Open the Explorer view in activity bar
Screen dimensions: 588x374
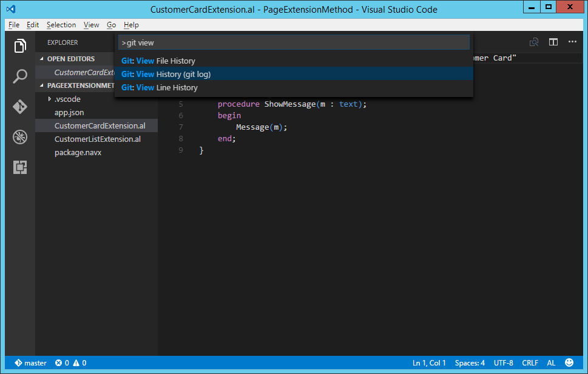pyautogui.click(x=20, y=46)
